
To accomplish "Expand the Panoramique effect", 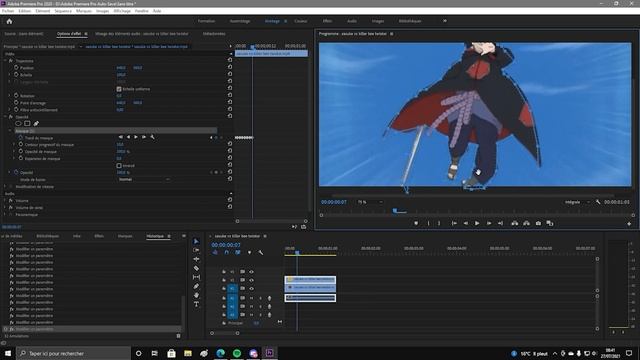I will [5, 214].
